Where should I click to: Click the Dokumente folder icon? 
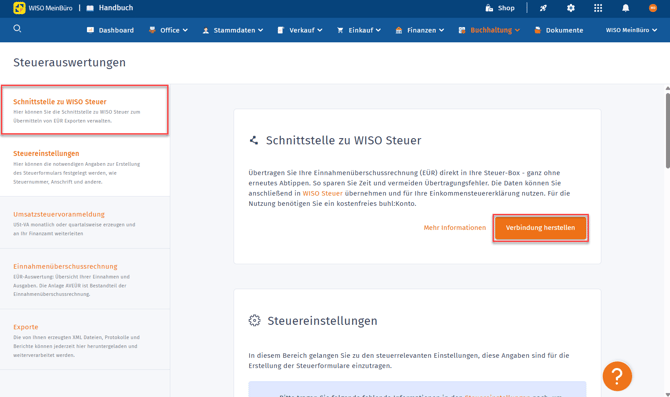(x=538, y=30)
